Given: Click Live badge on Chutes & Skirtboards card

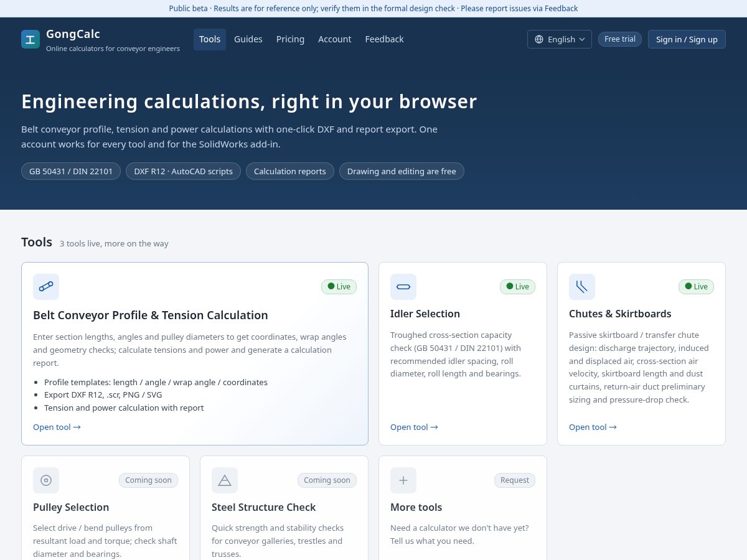Looking at the screenshot, I should tap(696, 287).
